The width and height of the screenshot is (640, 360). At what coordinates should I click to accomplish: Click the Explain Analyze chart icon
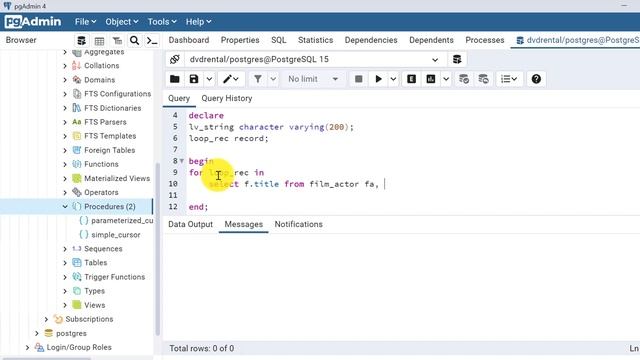pyautogui.click(x=431, y=79)
